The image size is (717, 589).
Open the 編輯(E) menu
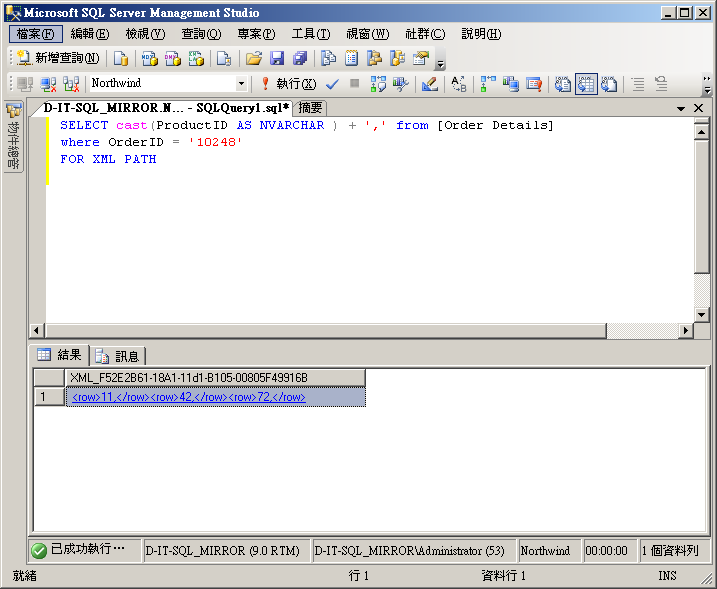pyautogui.click(x=90, y=34)
